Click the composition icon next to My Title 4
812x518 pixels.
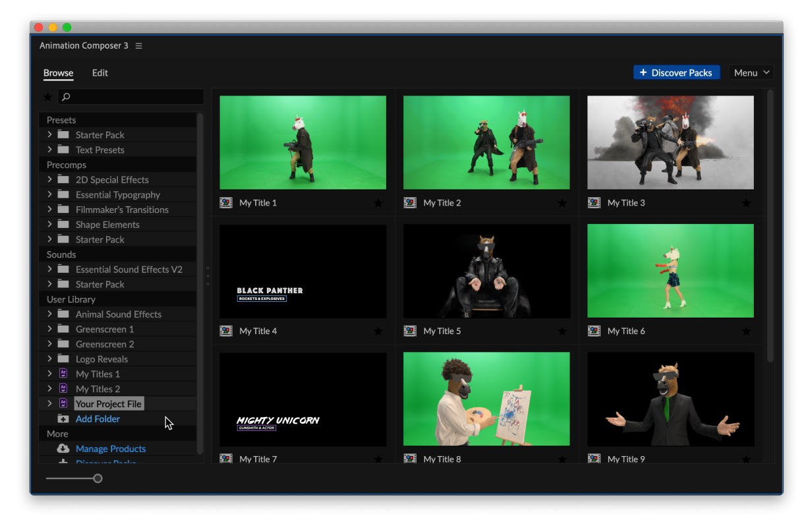226,331
